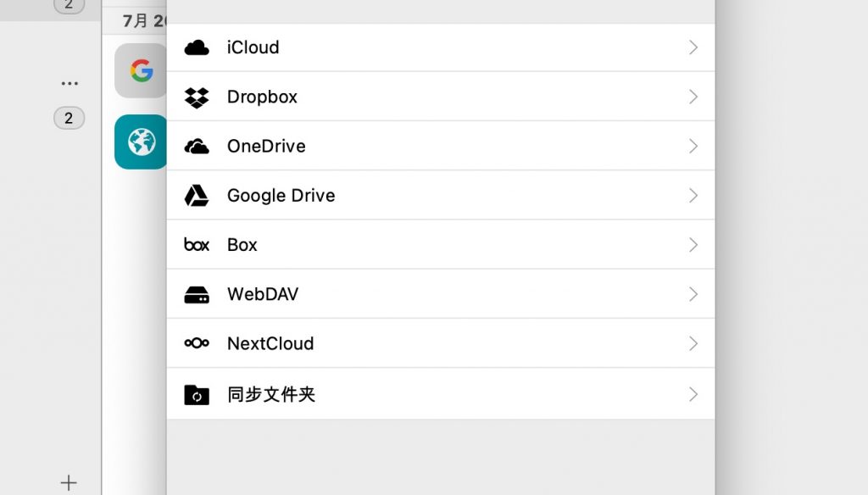Click the plus add button in sidebar
The width and height of the screenshot is (868, 495).
[x=69, y=483]
